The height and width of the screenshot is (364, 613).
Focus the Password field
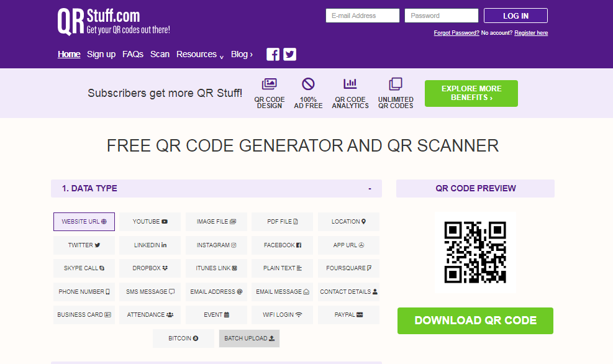point(442,16)
